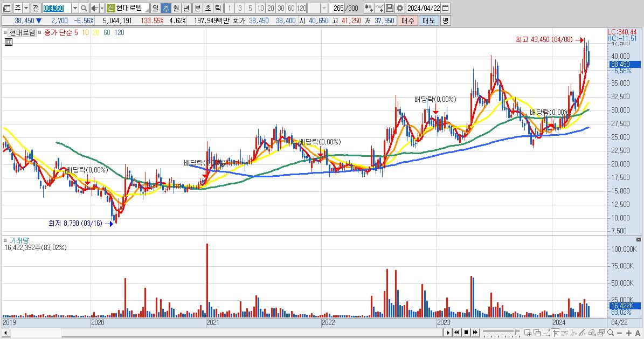Viewport: 644px width, 339px height.
Task: Click the chart image gallery icon
Action: pyautogui.click(x=601, y=333)
